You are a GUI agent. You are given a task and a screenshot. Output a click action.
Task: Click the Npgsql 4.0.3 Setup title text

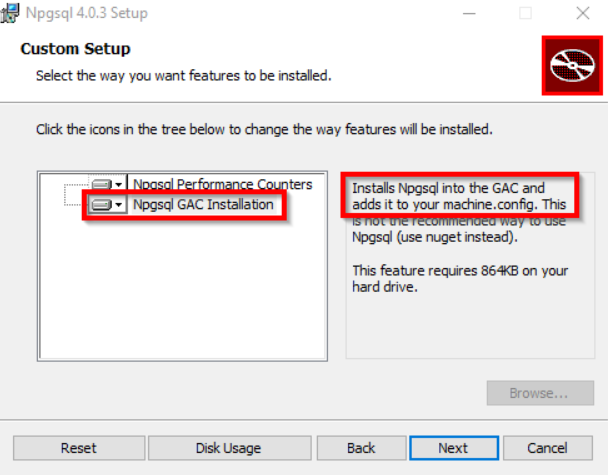pyautogui.click(x=86, y=13)
